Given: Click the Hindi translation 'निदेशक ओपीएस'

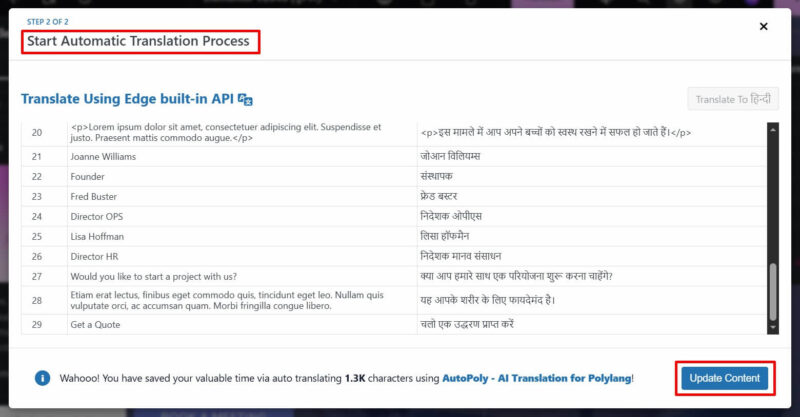Looking at the screenshot, I should coord(451,216).
